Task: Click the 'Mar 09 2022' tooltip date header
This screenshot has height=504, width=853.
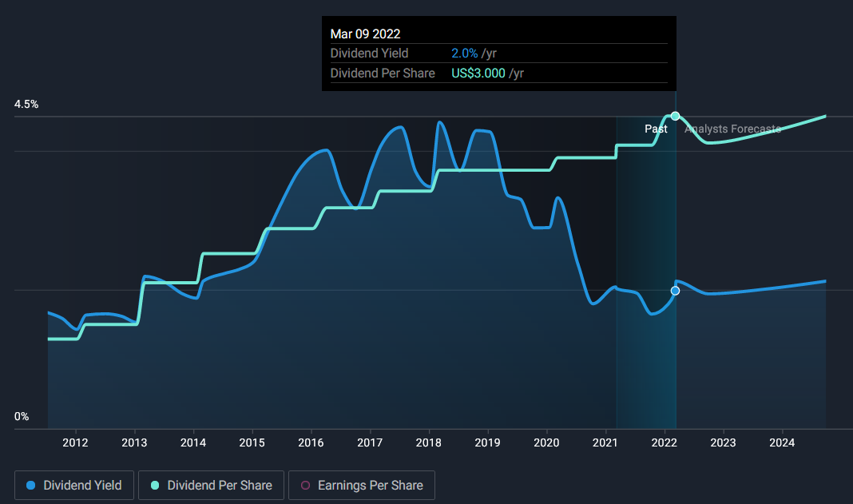Action: [x=365, y=34]
